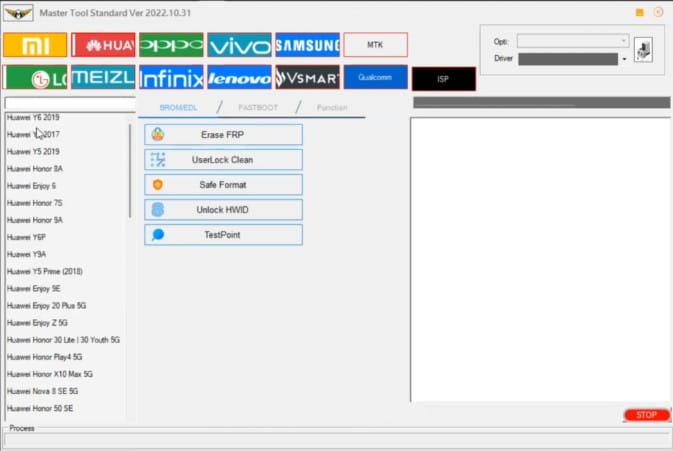Screen dimensions: 673x451
Task: Click the orange close circle icon
Action: point(658,12)
